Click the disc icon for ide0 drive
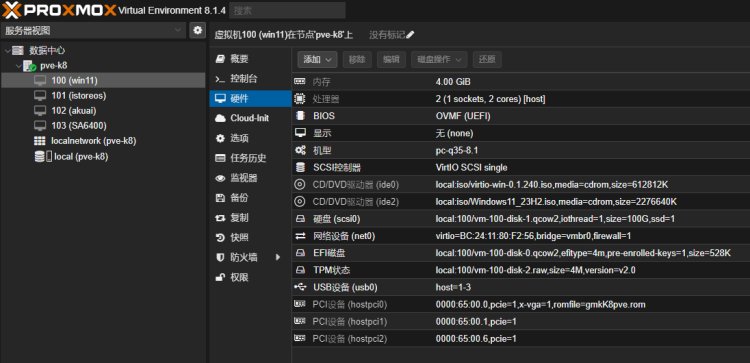Screen dimensions: 750x363 point(300,185)
